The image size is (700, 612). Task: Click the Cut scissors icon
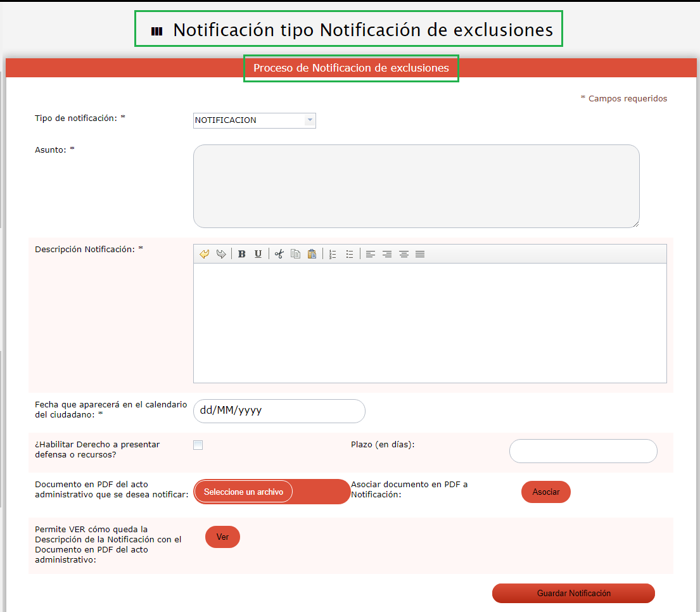point(279,254)
